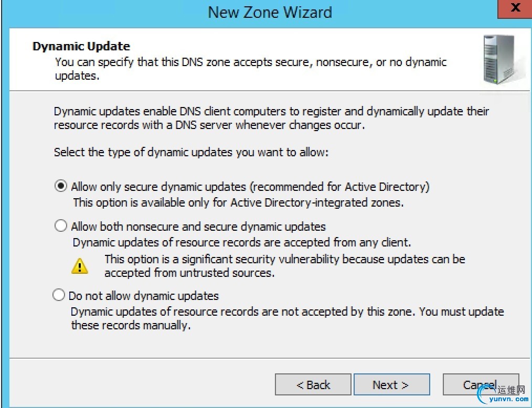Choose the 'Allow both nonsecure and secure' radio button

(61, 226)
